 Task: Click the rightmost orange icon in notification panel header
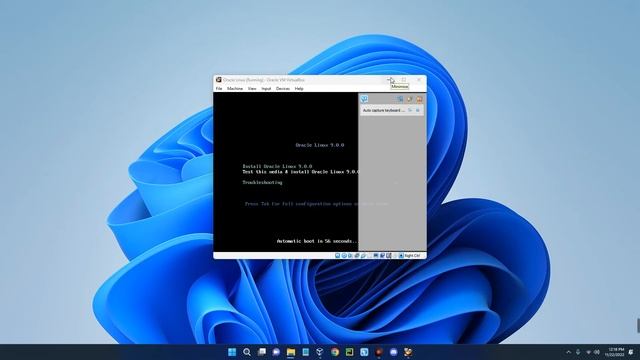(419, 99)
